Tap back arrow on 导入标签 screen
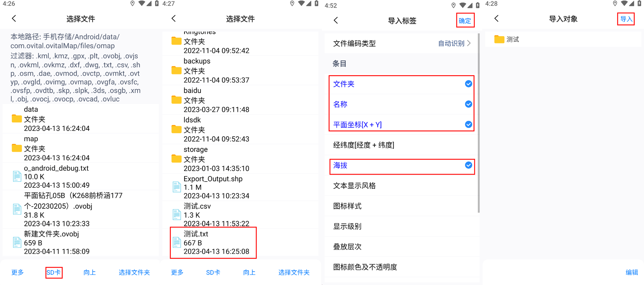The image size is (644, 285). click(336, 20)
